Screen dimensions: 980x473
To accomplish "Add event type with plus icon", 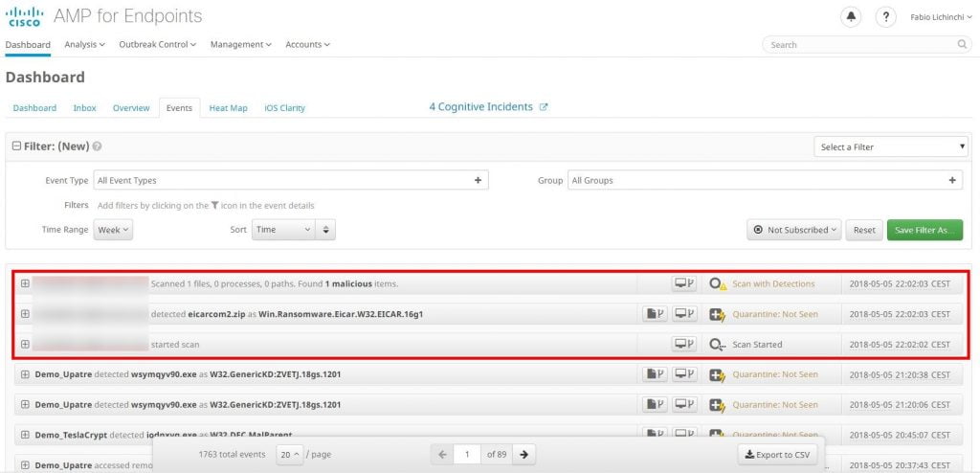I will [x=478, y=180].
